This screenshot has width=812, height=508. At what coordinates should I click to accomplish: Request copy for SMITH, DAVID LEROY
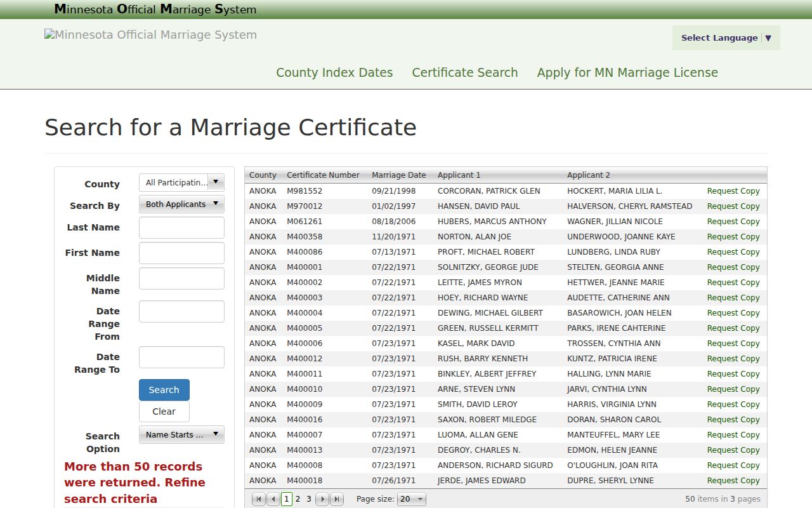[x=733, y=404]
